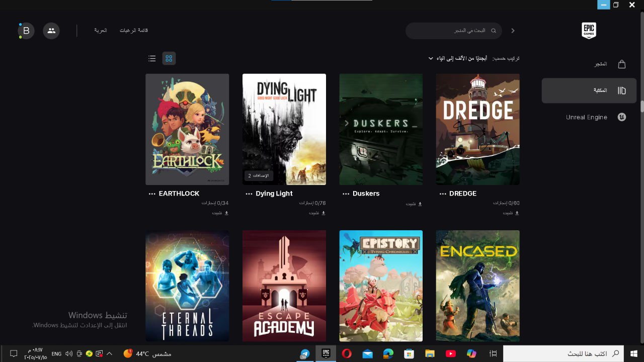
Task: Open File Explorer on the taskbar
Action: [x=429, y=353]
